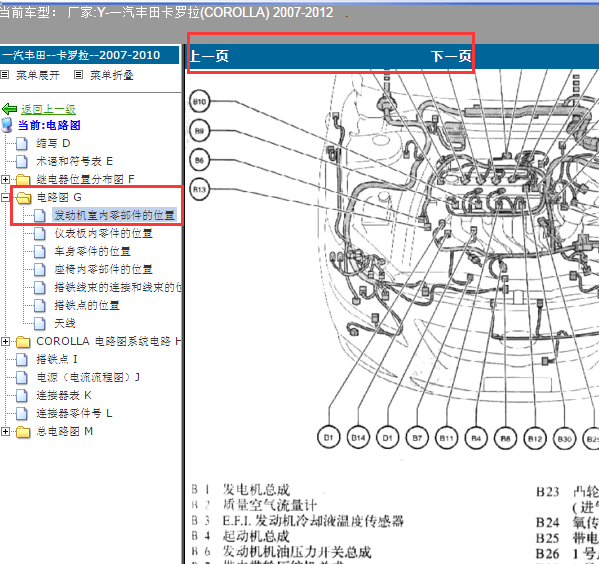Click document icon of 连接器表 K
This screenshot has height=564, width=599.
(x=22, y=395)
